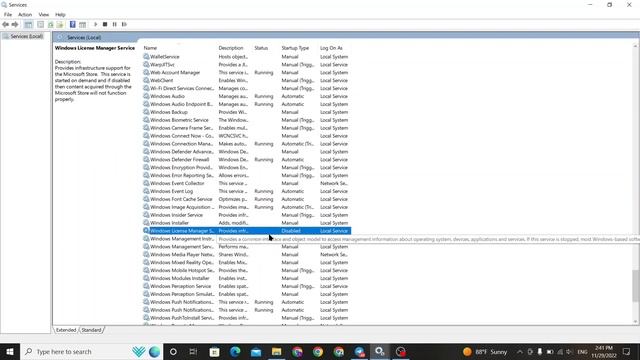Viewport: 640px width, 360px height.
Task: Click the Forward arrow in the toolbar
Action: pyautogui.click(x=15, y=24)
